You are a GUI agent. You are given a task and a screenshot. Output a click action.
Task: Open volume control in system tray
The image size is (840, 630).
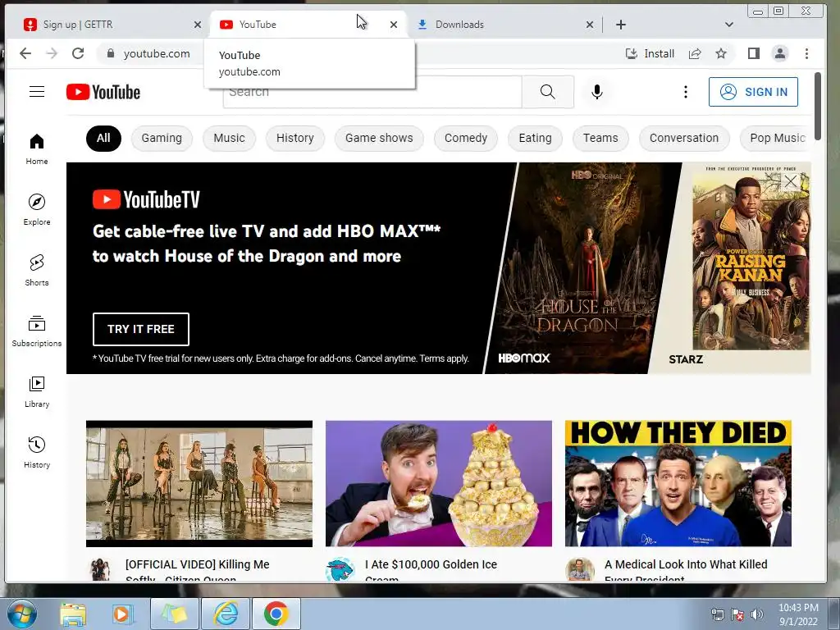click(x=757, y=614)
